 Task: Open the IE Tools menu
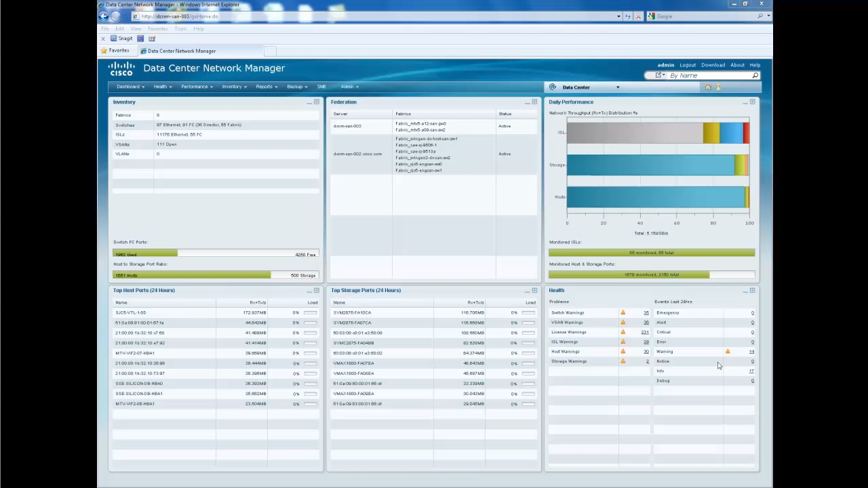click(x=180, y=28)
